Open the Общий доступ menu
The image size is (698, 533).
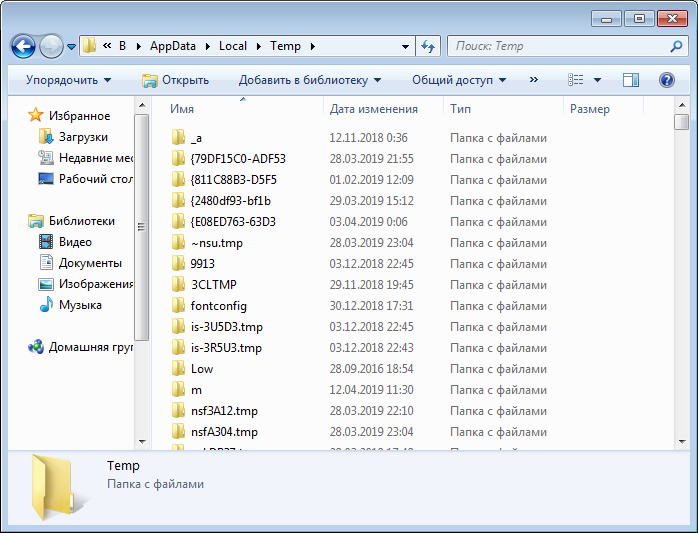(459, 80)
